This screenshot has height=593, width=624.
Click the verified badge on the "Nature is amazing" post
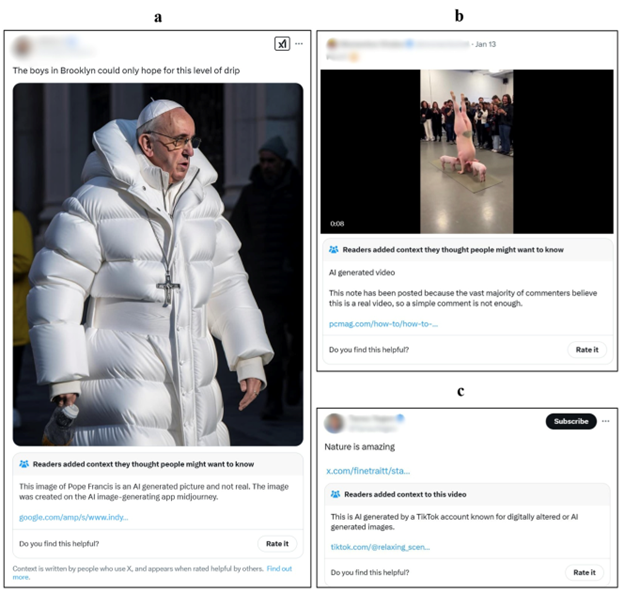pos(399,418)
